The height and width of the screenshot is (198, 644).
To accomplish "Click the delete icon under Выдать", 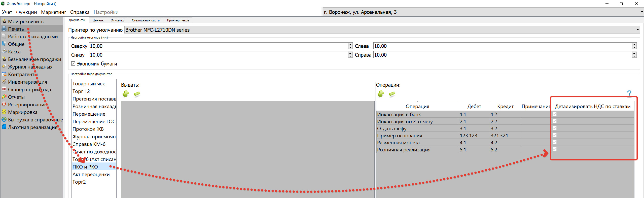I will point(137,94).
